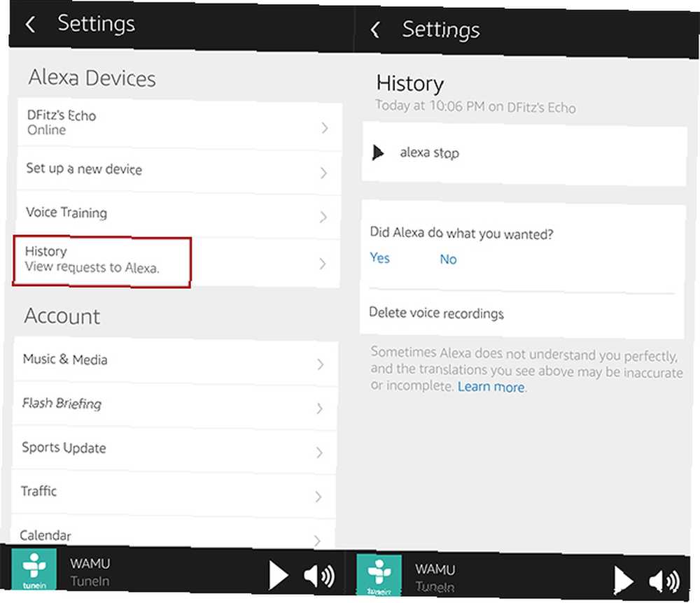Image resolution: width=700 pixels, height=603 pixels.
Task: Go back using left Settings arrow
Action: 30,24
